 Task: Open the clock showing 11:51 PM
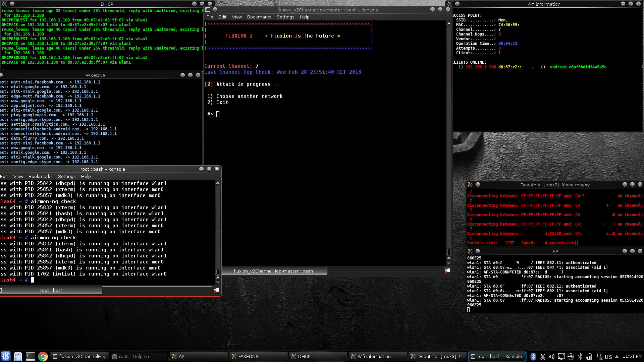[632, 356]
